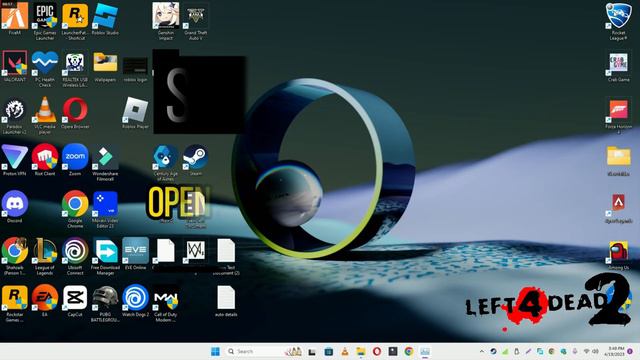Open VLC from the taskbar
Image resolution: width=640 pixels, height=360 pixels.
[345, 351]
